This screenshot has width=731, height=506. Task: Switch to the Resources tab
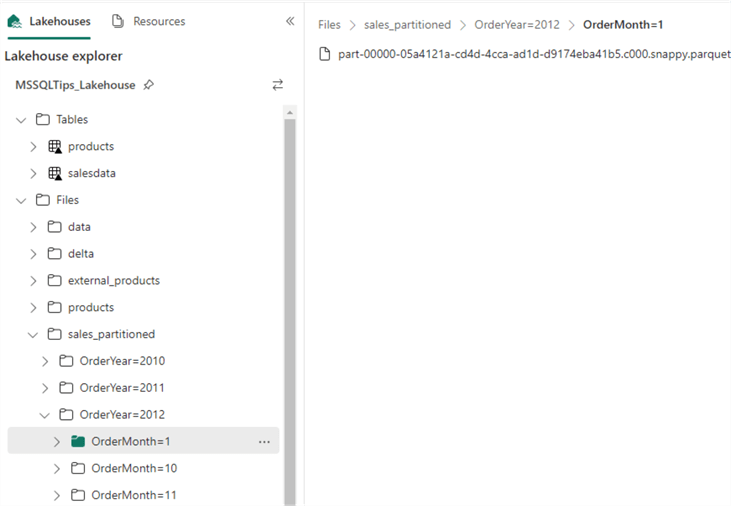(148, 21)
